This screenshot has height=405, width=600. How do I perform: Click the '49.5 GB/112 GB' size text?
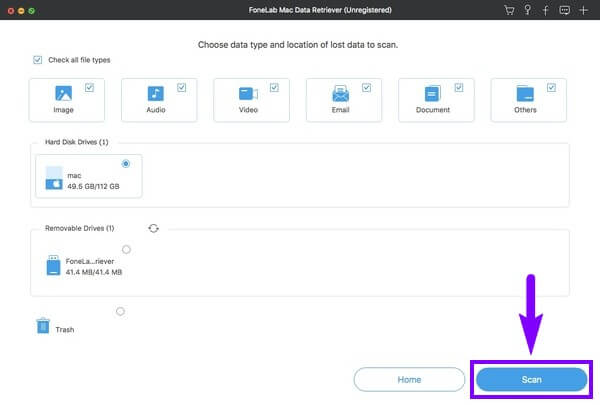(x=93, y=186)
